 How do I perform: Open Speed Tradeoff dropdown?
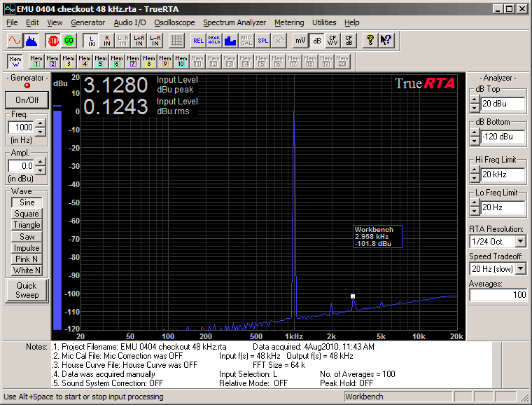[x=521, y=269]
